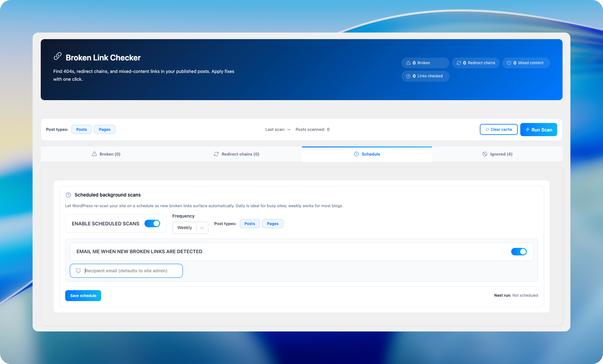Click the circular arrows icon on the Redirect chains tab
This screenshot has height=364, width=603.
216,154
